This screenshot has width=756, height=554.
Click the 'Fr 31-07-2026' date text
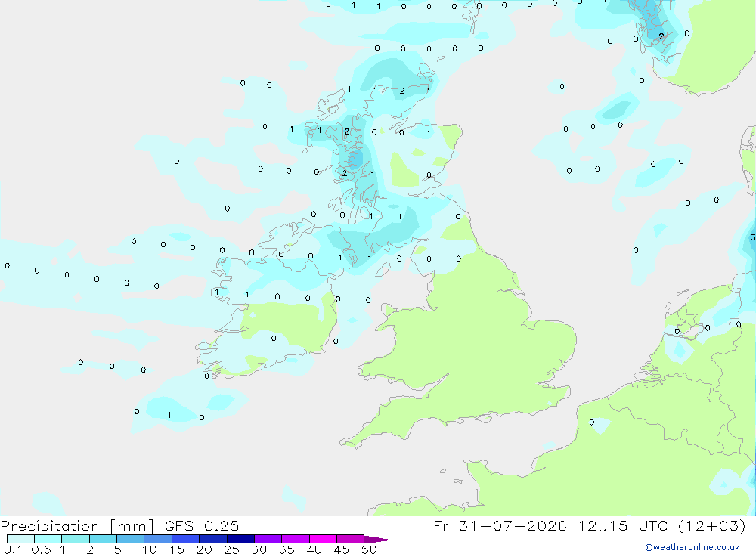(500, 525)
